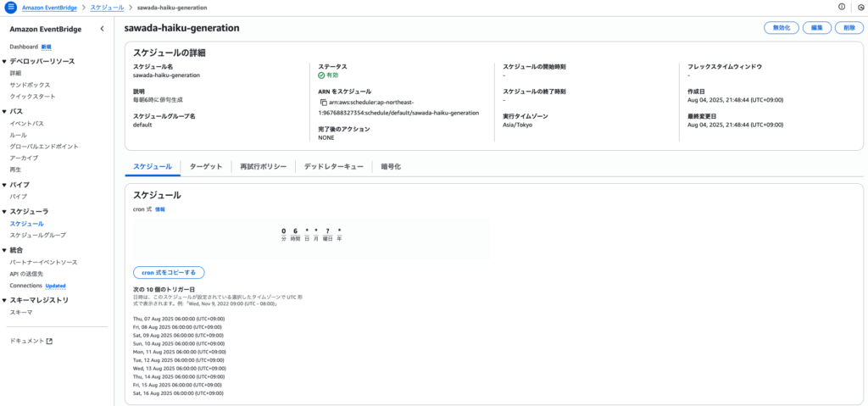
Task: Click the 有効 status value
Action: tap(328, 75)
